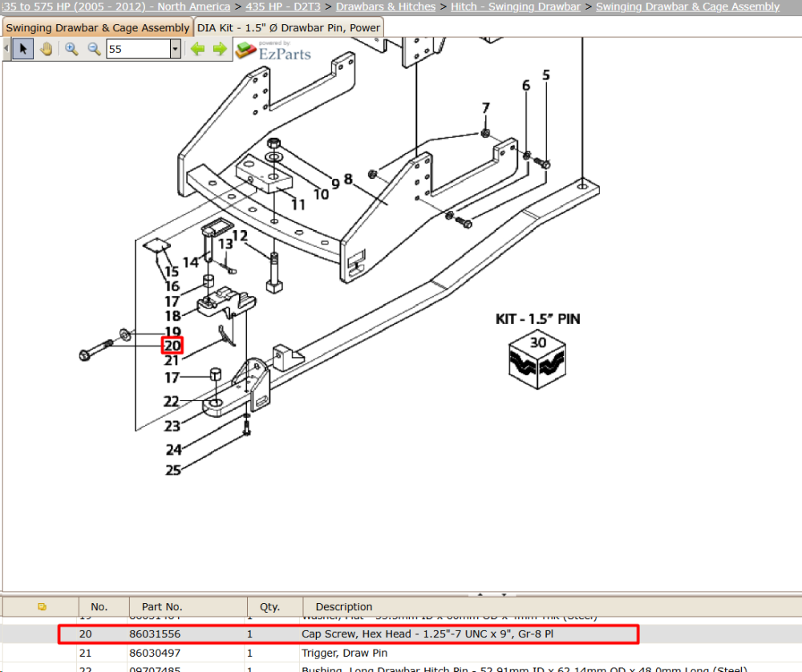802x672 pixels.
Task: Click the notes icon column header
Action: click(x=41, y=606)
